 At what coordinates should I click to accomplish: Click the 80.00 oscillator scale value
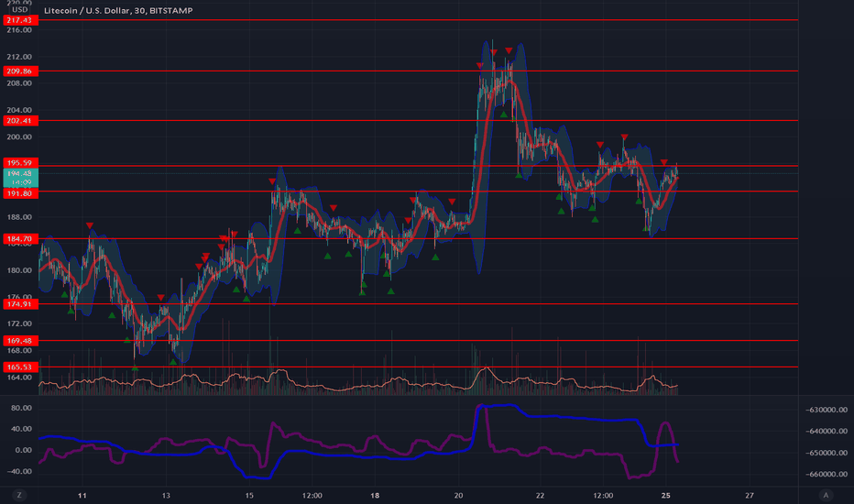click(21, 408)
